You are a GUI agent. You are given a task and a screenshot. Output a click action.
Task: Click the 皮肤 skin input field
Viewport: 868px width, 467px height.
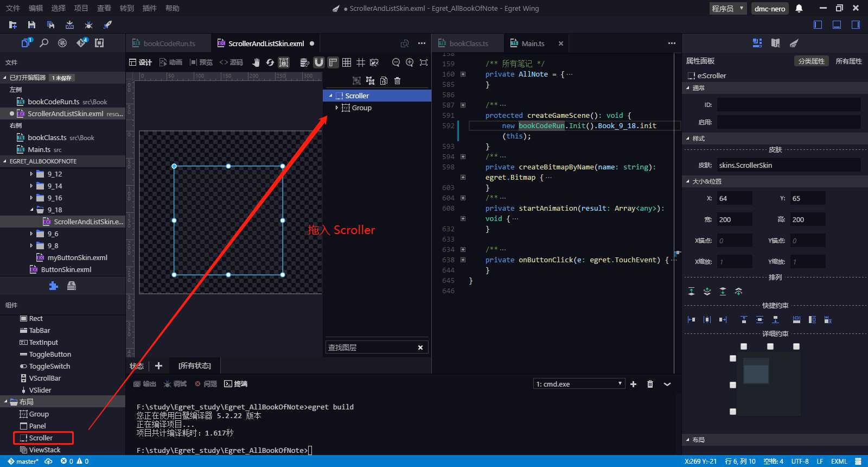[x=789, y=165]
